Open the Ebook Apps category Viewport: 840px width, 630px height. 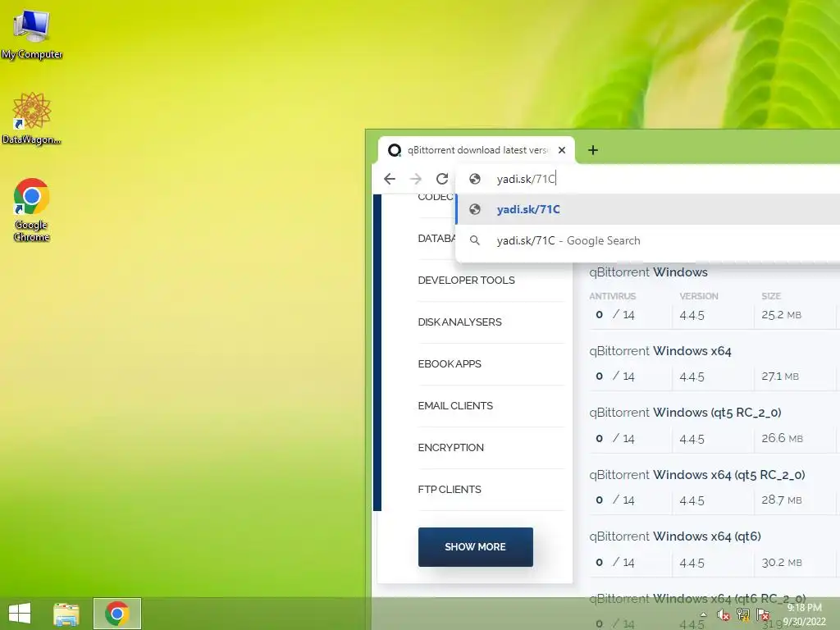(450, 363)
